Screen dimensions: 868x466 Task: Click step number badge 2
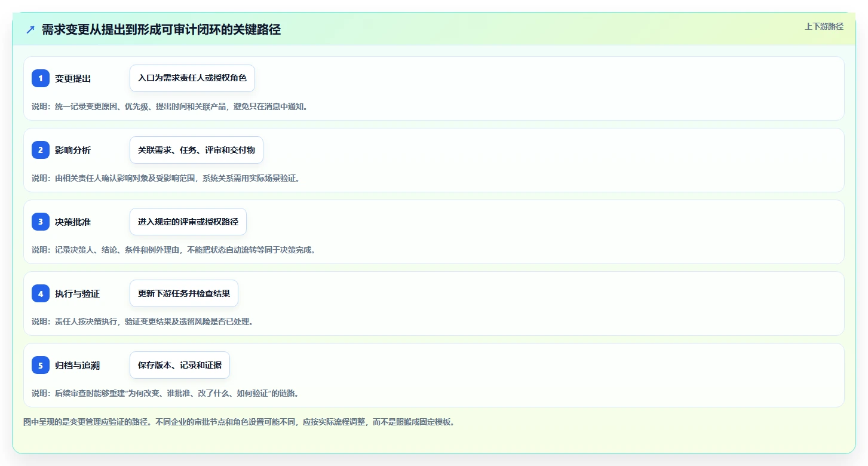click(x=41, y=150)
